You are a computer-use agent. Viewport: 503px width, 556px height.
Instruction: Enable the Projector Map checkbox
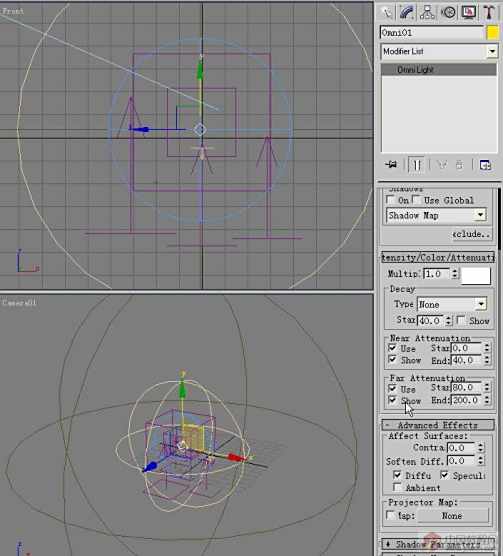pos(391,515)
